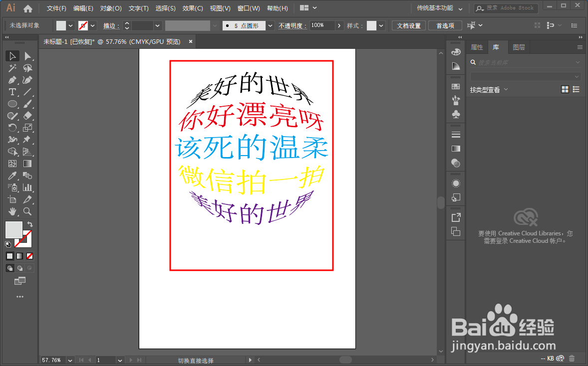
Task: Enable Draw Normal mode
Action: [10, 268]
